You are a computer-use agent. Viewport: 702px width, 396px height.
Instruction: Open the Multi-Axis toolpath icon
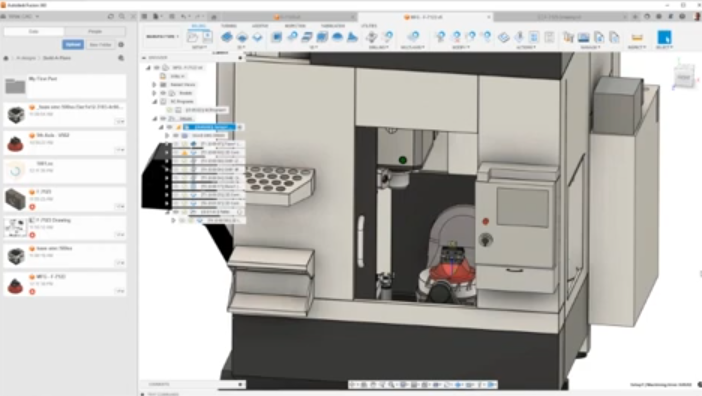pyautogui.click(x=413, y=37)
